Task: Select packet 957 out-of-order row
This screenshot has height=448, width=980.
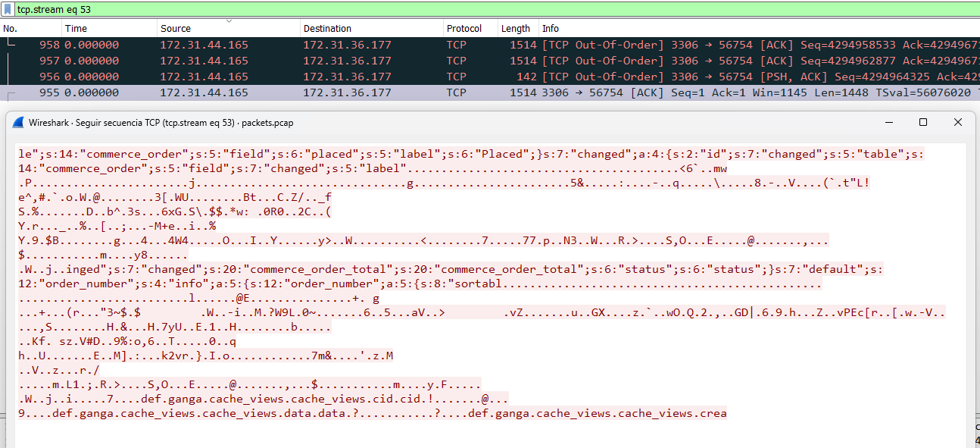Action: 490,61
